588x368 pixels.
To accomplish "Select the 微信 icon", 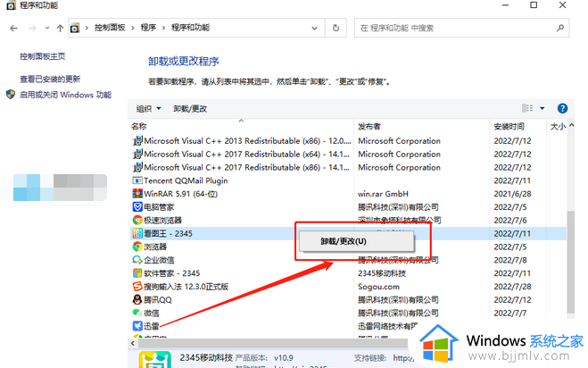I will [x=137, y=313].
